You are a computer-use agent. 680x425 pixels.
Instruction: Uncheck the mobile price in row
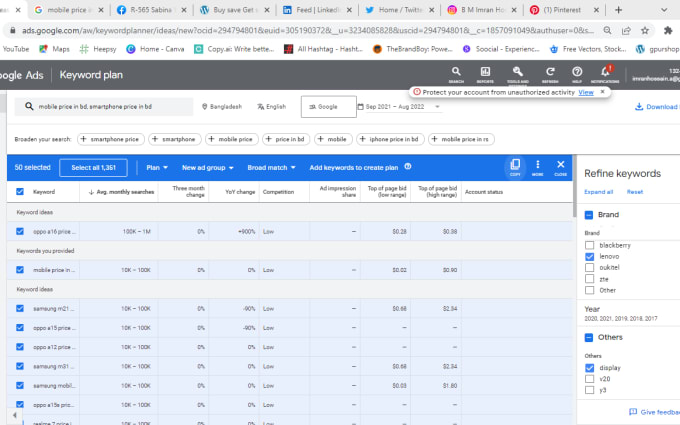[x=20, y=270]
